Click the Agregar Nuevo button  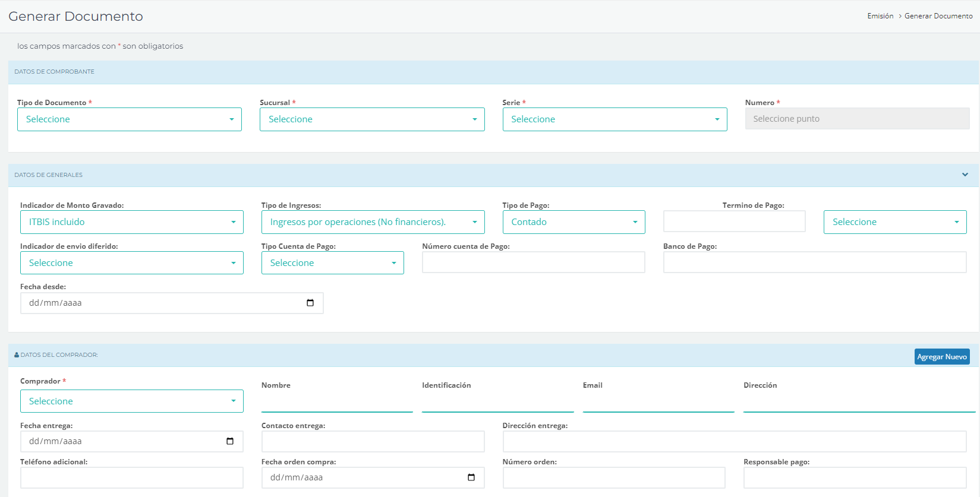[941, 356]
